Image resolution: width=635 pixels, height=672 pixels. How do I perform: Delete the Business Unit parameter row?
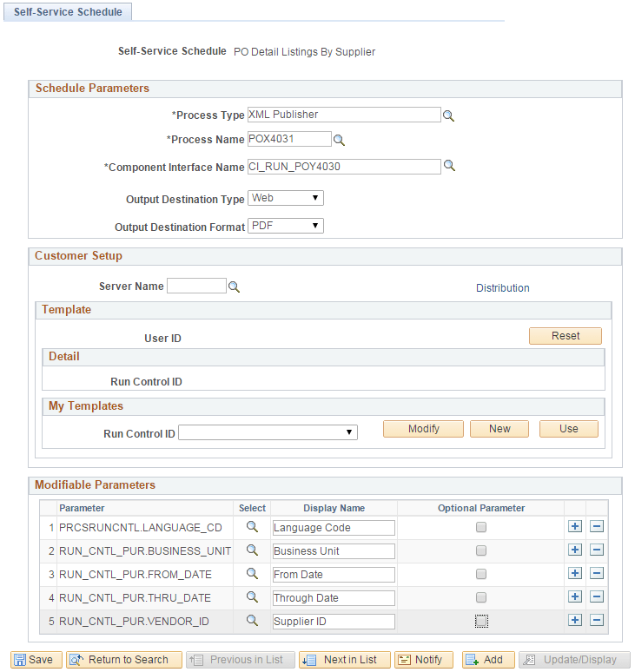pos(597,550)
